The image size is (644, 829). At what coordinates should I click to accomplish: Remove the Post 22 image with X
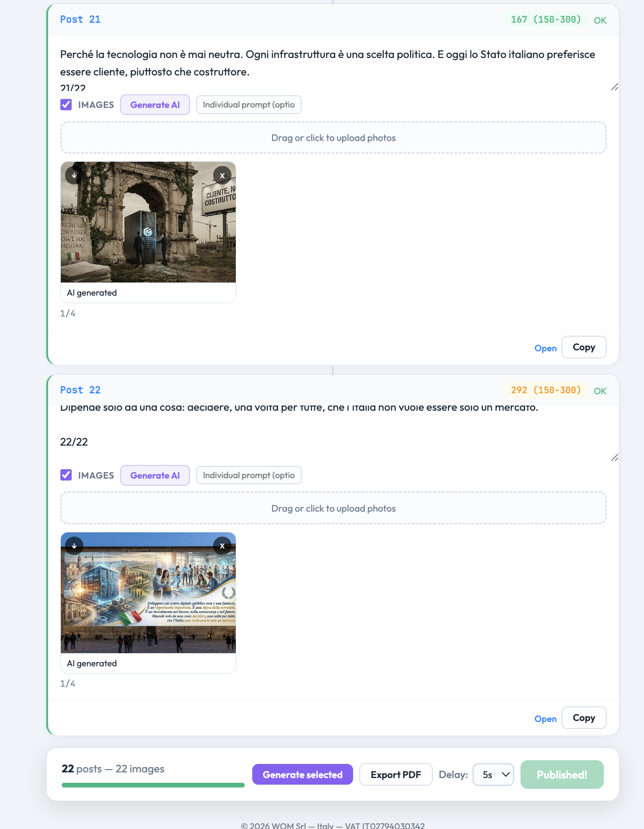tap(222, 546)
